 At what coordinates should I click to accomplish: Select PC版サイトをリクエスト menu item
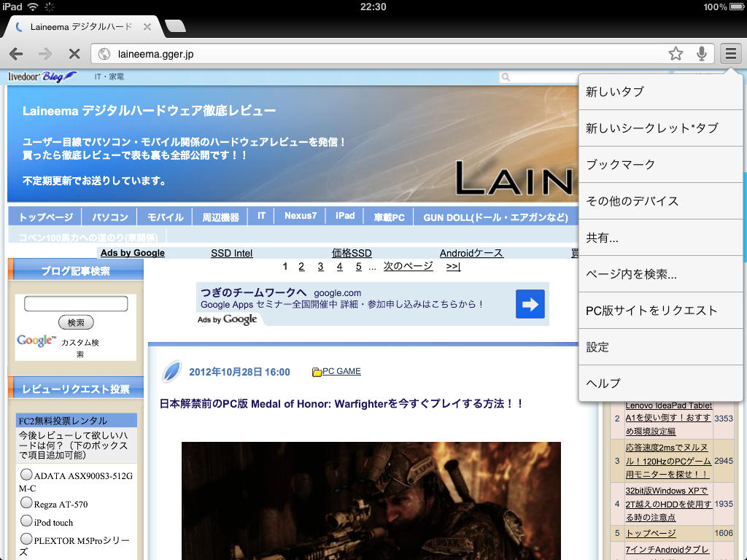pyautogui.click(x=661, y=311)
